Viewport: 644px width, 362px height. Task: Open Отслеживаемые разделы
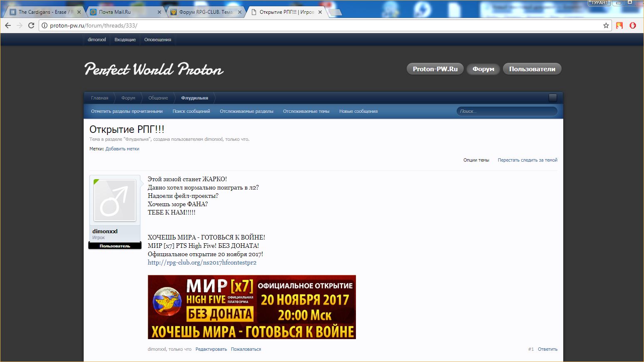coord(246,111)
